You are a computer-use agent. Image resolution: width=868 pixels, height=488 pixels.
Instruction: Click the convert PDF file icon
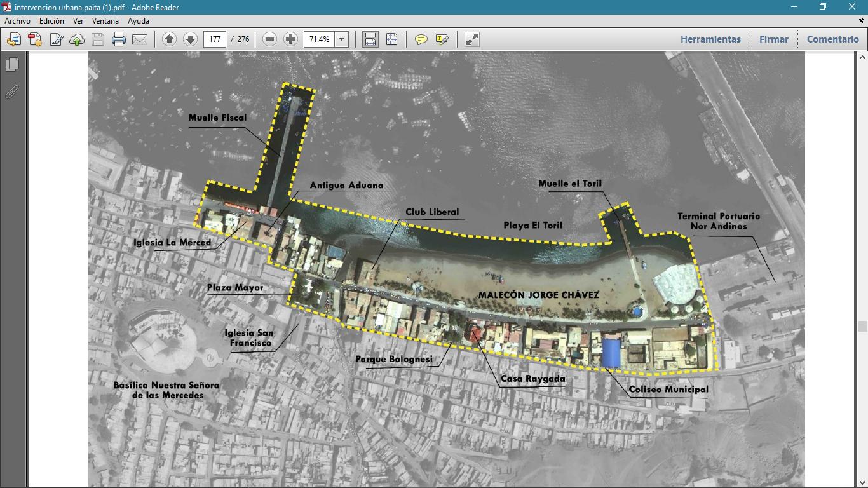35,39
